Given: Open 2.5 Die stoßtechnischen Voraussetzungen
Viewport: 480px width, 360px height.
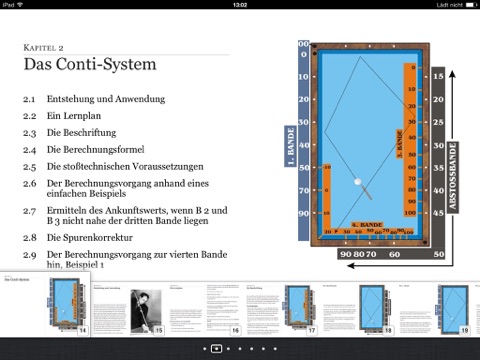Looking at the screenshot, I should pos(113,166).
